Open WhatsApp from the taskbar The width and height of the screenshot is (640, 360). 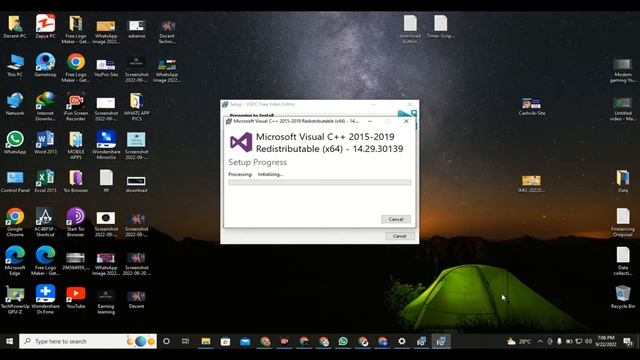pyautogui.click(x=343, y=341)
